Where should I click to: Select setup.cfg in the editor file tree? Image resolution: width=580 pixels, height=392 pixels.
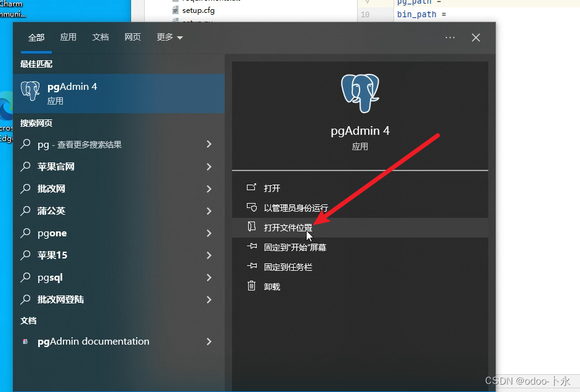click(x=198, y=10)
